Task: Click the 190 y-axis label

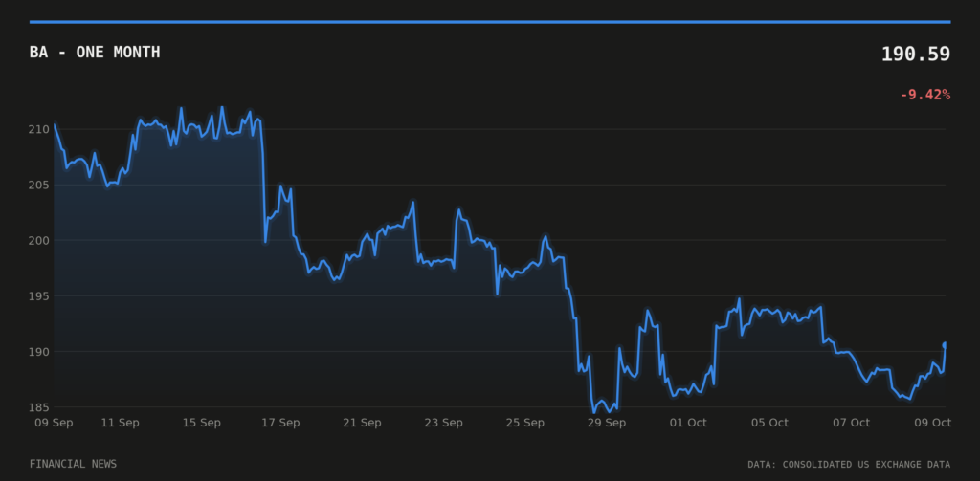Action: 38,352
